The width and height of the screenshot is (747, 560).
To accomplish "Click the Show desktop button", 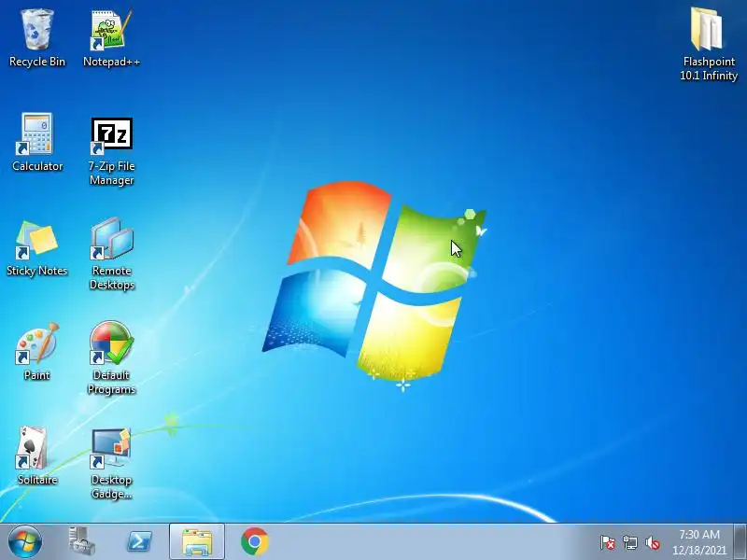I will (x=740, y=542).
